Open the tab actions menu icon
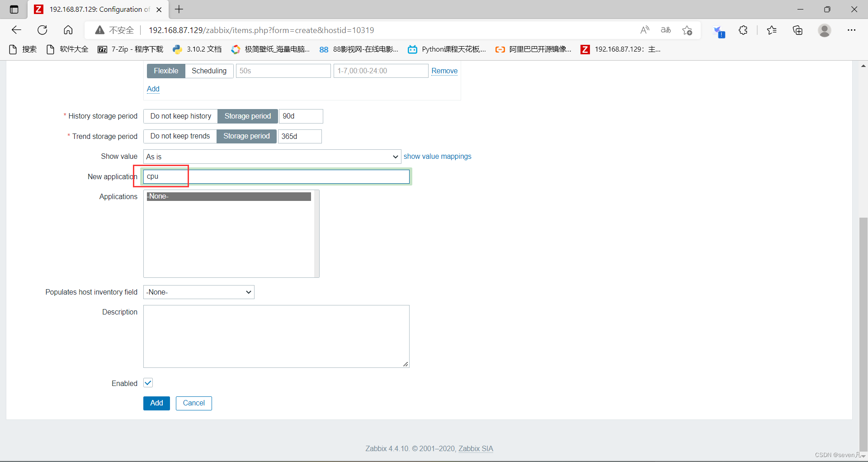 pyautogui.click(x=14, y=9)
